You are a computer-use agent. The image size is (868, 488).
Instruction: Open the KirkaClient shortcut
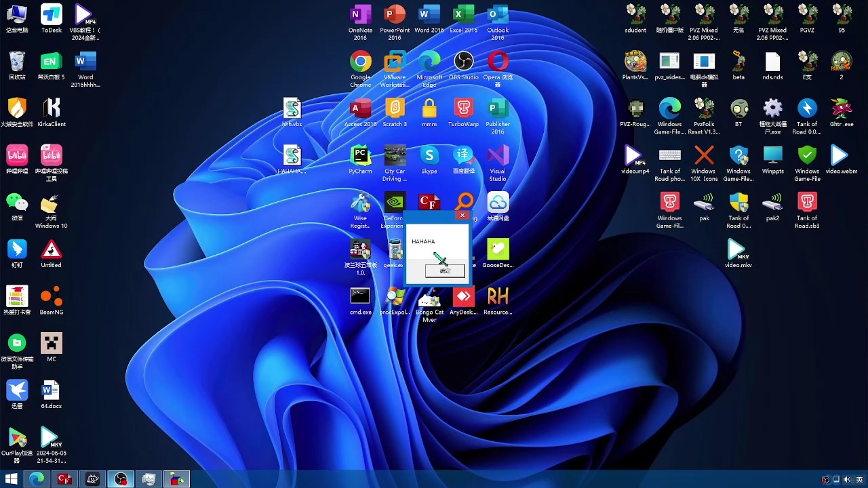tap(52, 113)
